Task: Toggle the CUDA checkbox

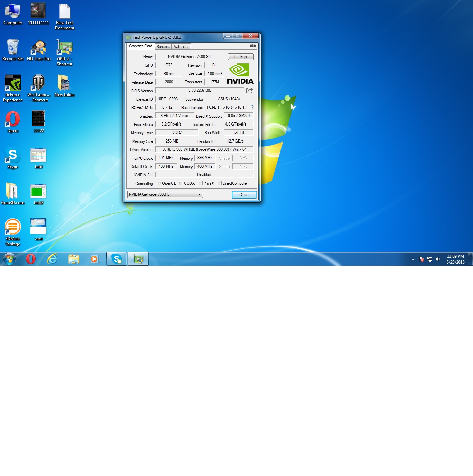Action: point(181,183)
